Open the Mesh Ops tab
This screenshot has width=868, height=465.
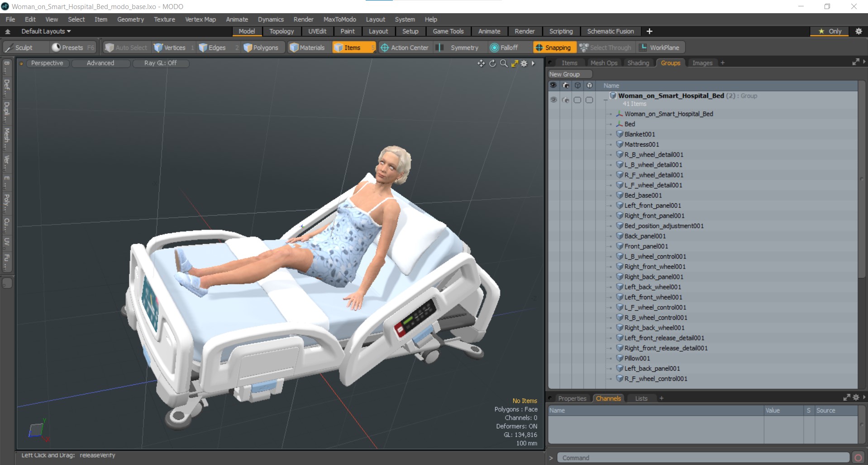point(604,63)
